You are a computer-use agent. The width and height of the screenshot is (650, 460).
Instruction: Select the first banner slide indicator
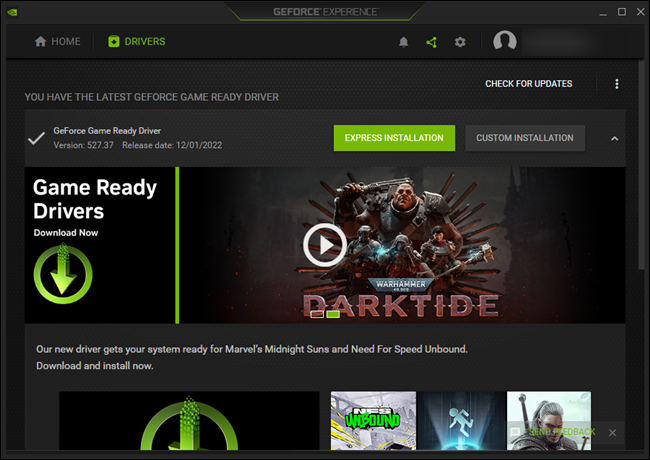[x=317, y=315]
